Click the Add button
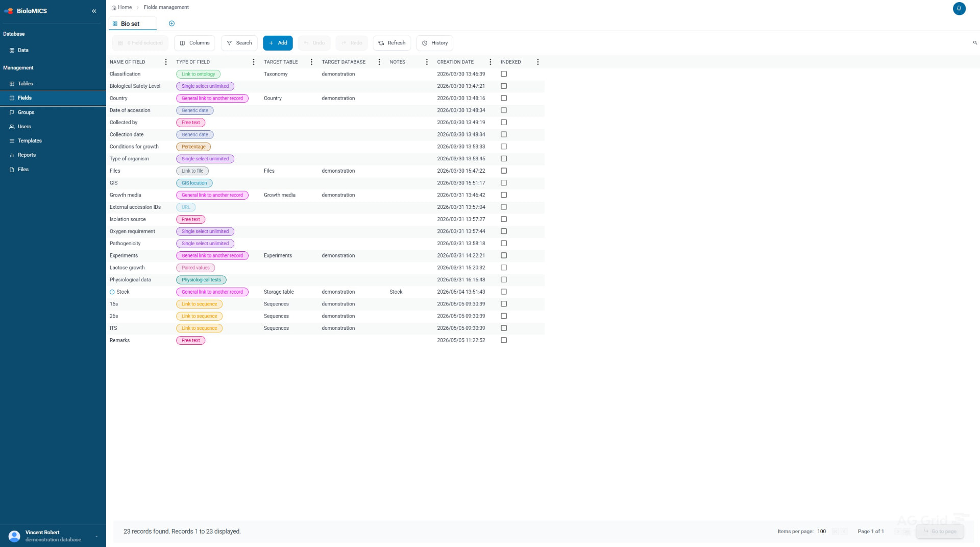Image resolution: width=980 pixels, height=547 pixels. (278, 43)
